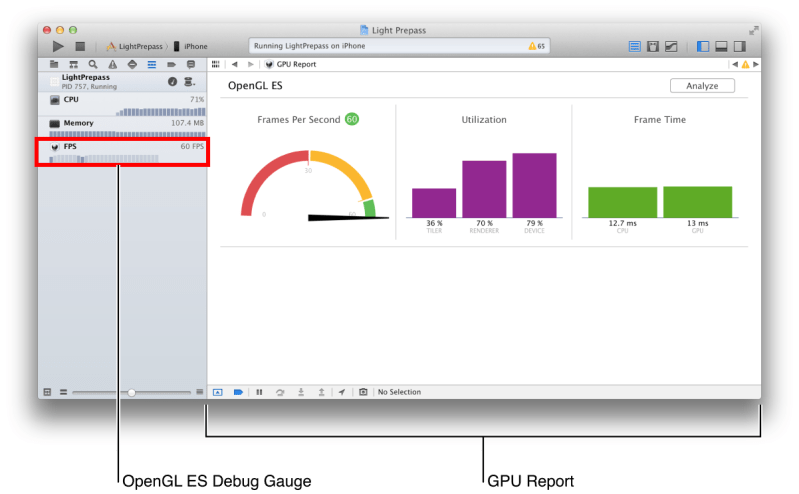This screenshot has width=799, height=494.
Task: Click the 36 % Tiler utilization bar
Action: click(434, 203)
